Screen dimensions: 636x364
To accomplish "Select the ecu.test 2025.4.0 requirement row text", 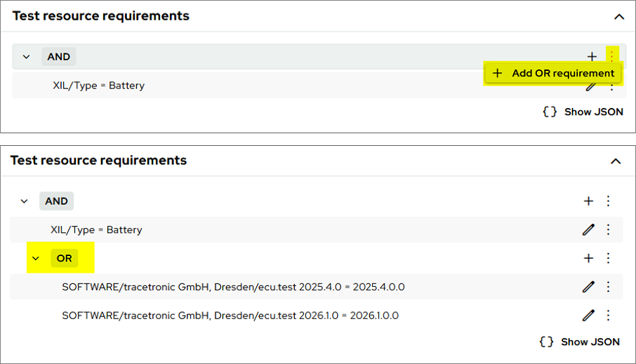I will coord(233,287).
